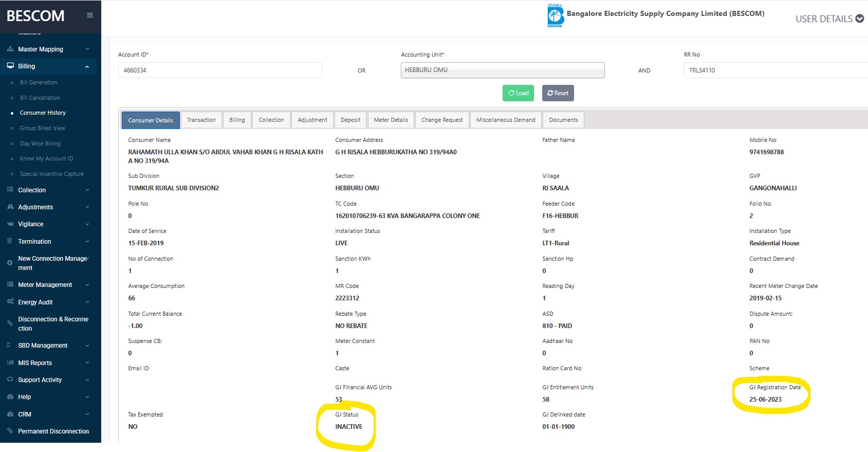This screenshot has width=868, height=452.
Task: Click the Adjustments icon in sidebar
Action: tap(10, 207)
